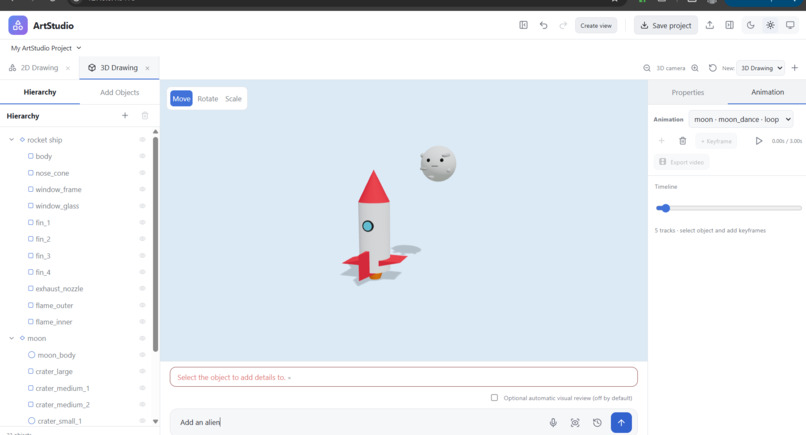Play the animation
The height and width of the screenshot is (435, 806).
point(759,141)
